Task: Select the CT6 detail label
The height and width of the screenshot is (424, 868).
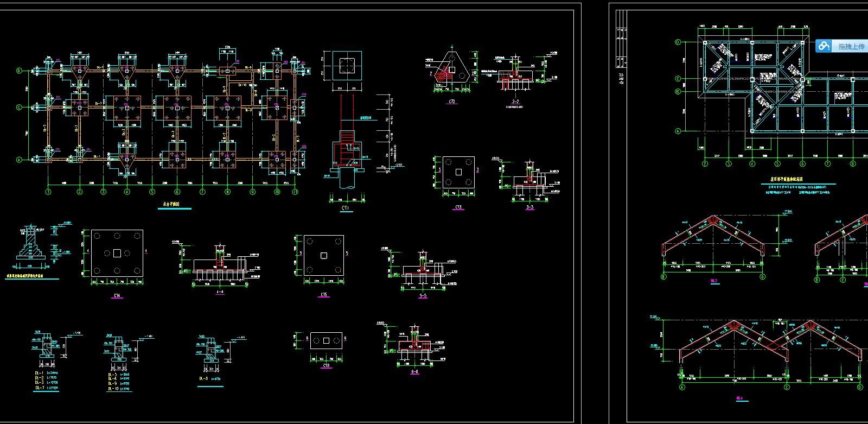Action: 326,365
